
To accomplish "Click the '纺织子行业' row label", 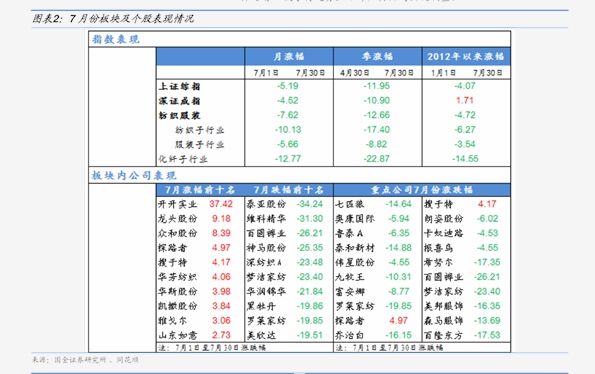I will coord(199,130).
